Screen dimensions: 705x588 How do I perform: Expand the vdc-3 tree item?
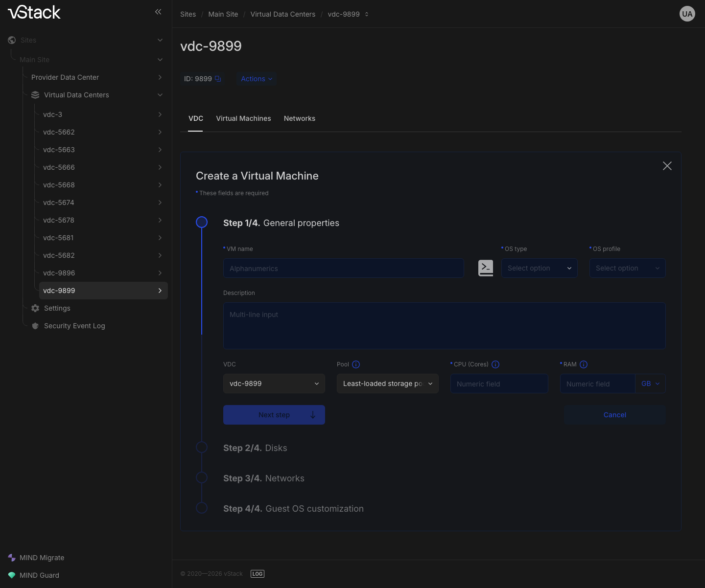pyautogui.click(x=160, y=114)
